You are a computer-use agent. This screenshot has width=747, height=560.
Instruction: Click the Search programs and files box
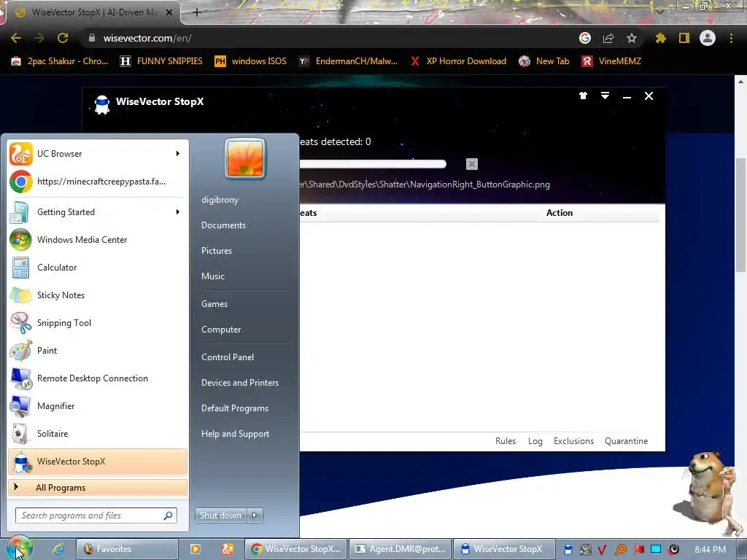pyautogui.click(x=96, y=516)
